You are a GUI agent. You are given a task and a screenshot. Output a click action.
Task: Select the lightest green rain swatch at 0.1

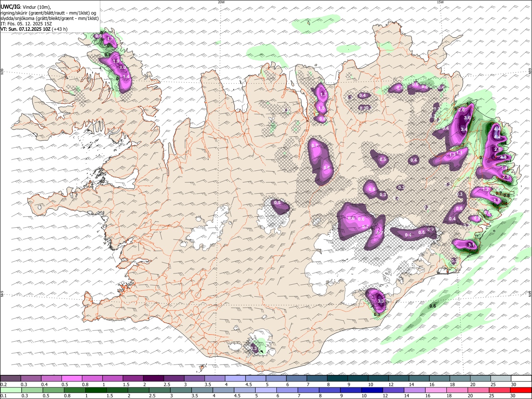click(10, 390)
